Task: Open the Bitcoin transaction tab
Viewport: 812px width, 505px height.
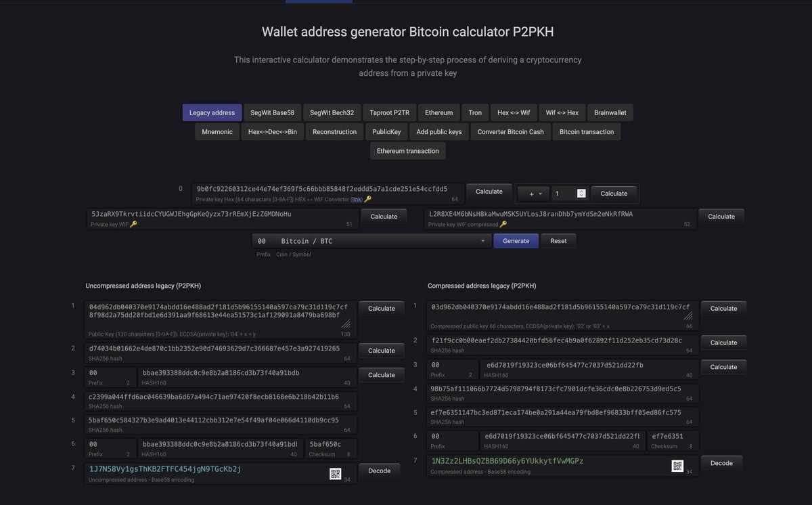Action: 587,132
